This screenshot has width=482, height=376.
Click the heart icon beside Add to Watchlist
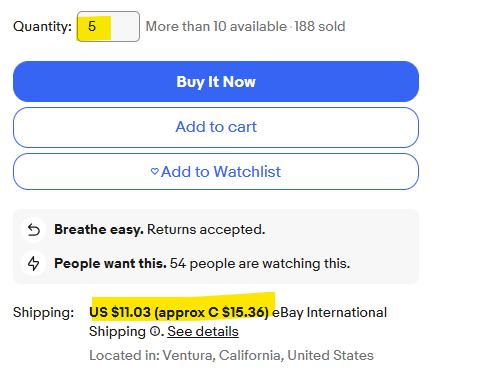(154, 172)
